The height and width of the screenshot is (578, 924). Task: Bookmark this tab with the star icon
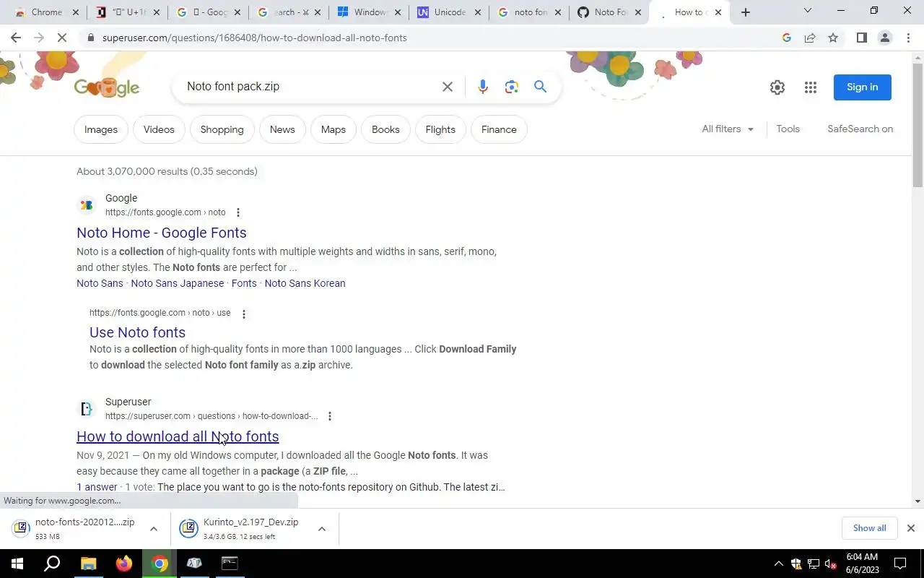pos(833,38)
